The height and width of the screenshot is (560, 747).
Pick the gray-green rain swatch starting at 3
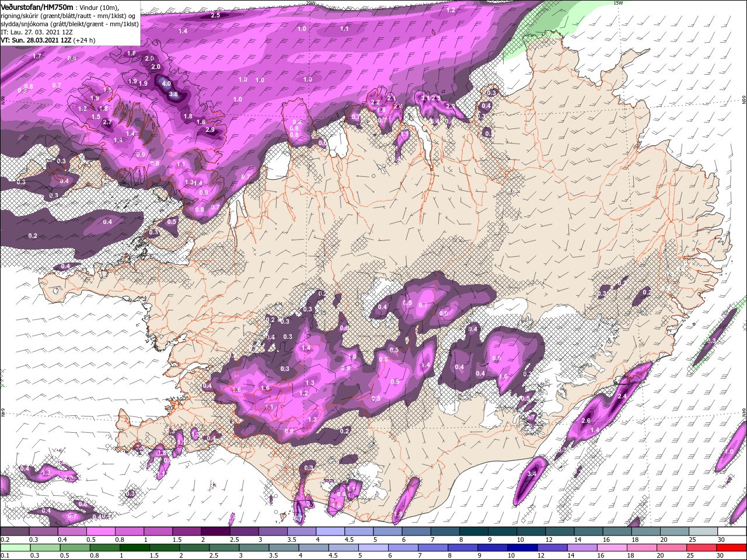254,547
